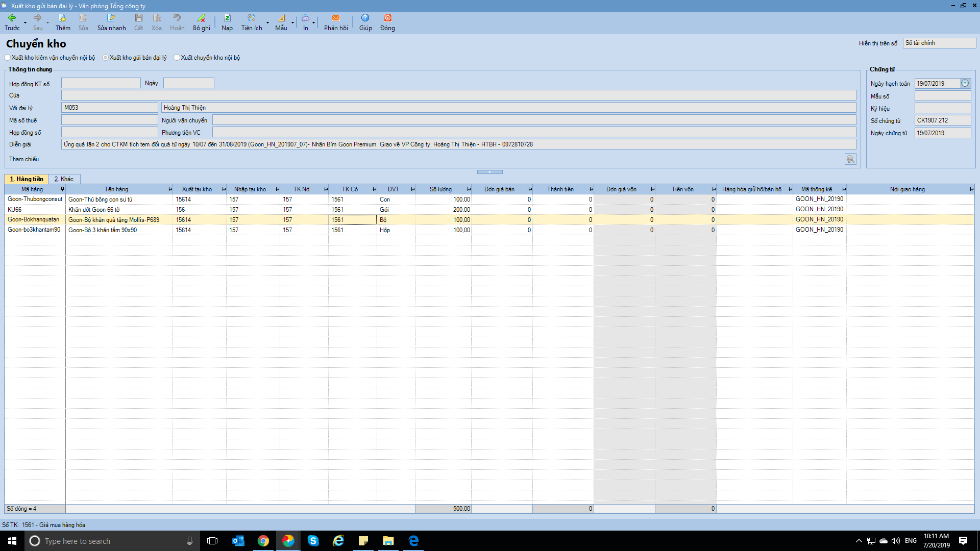
Task: Click the Sửa nhanh quick-edit icon
Action: [x=111, y=18]
